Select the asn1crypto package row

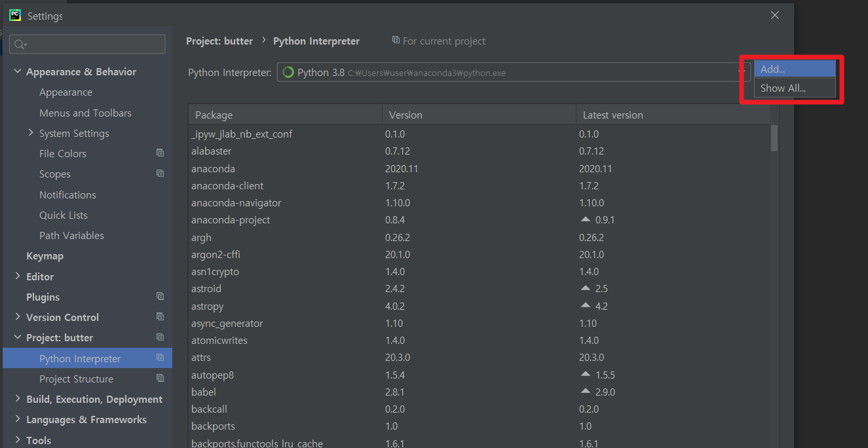coord(480,271)
